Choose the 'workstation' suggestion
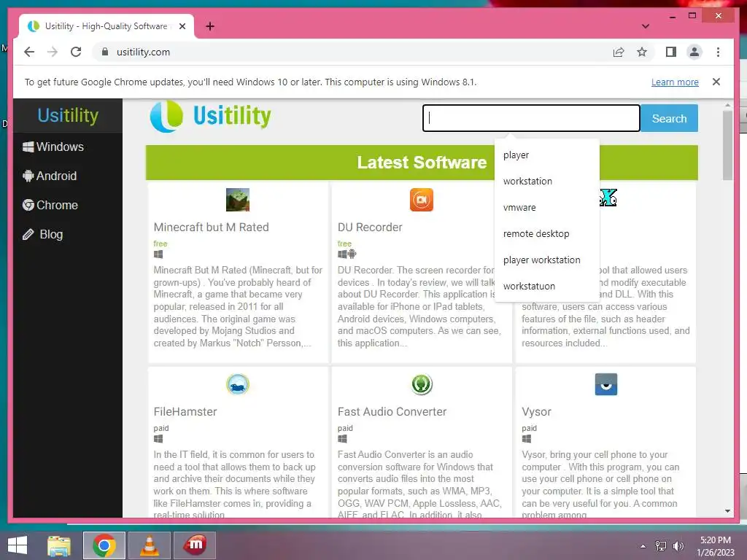Screen dimensions: 747x560 [x=547, y=182]
